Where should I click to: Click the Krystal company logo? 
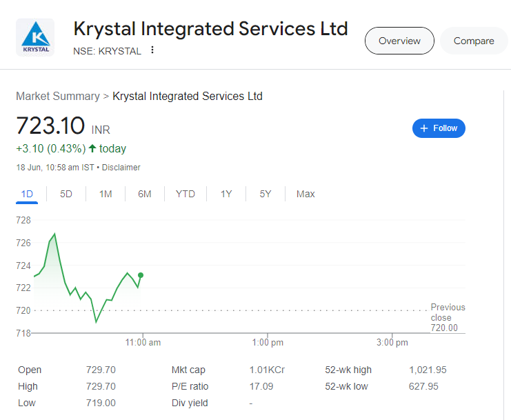click(x=35, y=37)
